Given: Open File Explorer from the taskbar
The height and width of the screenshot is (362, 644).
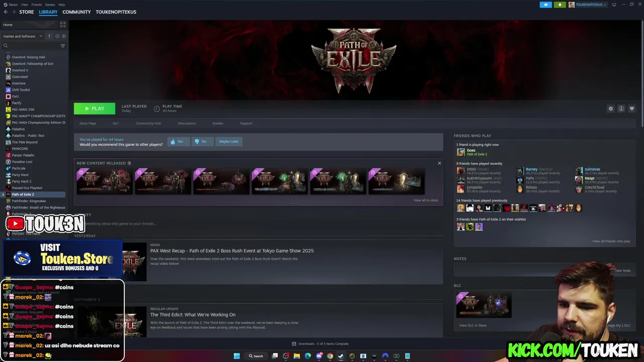Looking at the screenshot, I should pyautogui.click(x=297, y=356).
